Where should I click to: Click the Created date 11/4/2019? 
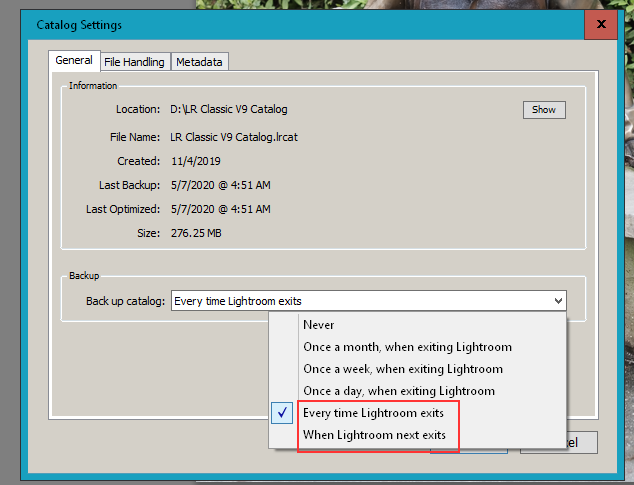click(x=196, y=161)
